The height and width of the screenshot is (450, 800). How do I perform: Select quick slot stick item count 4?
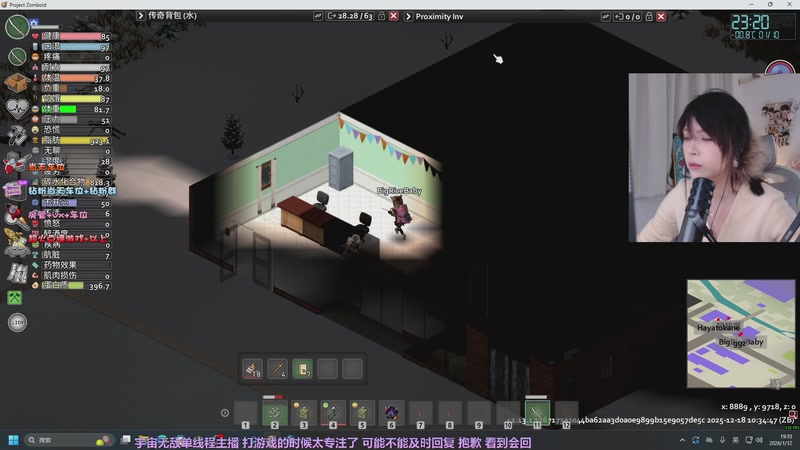click(278, 369)
